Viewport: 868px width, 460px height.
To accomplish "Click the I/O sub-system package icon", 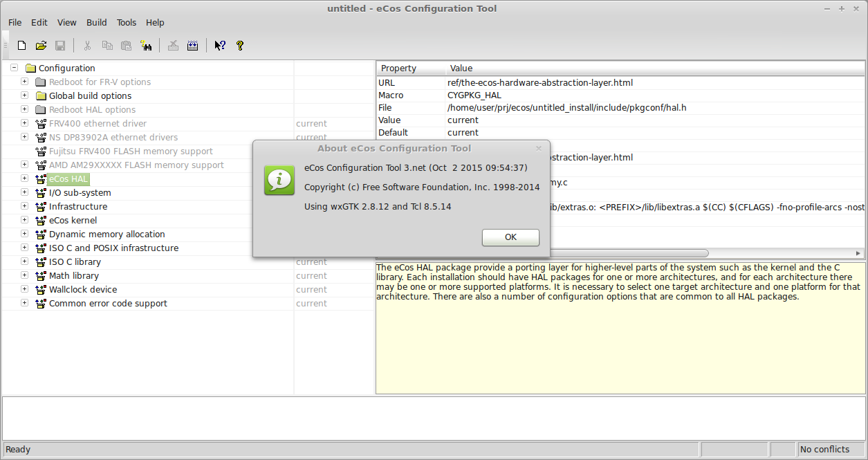I will tap(41, 193).
